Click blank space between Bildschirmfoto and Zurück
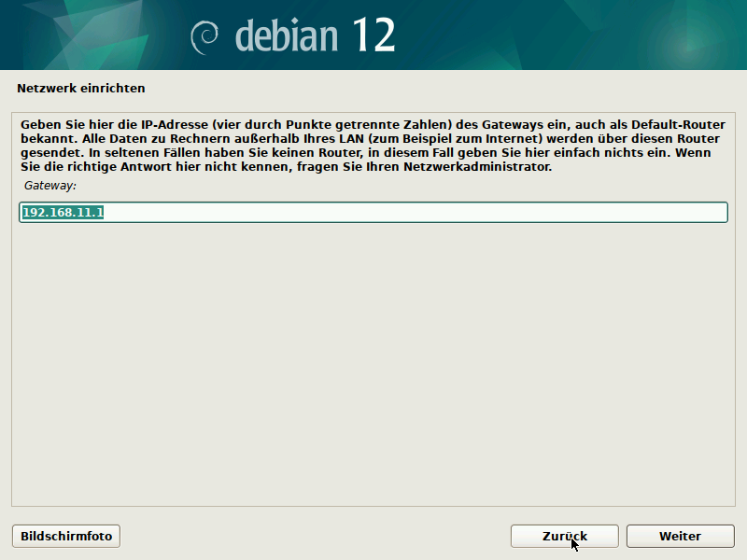Image resolution: width=747 pixels, height=560 pixels. pos(316,537)
